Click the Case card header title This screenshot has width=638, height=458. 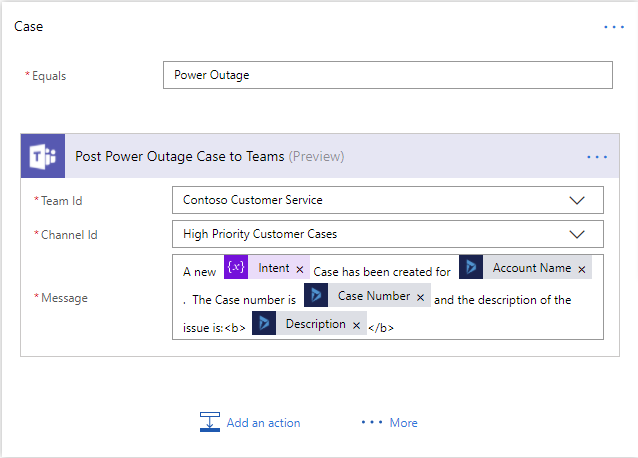(28, 26)
